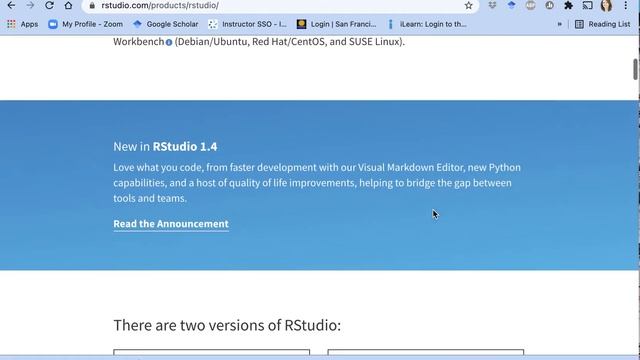This screenshot has width=640, height=360.
Task: Open the browser home page
Action: 68,5
